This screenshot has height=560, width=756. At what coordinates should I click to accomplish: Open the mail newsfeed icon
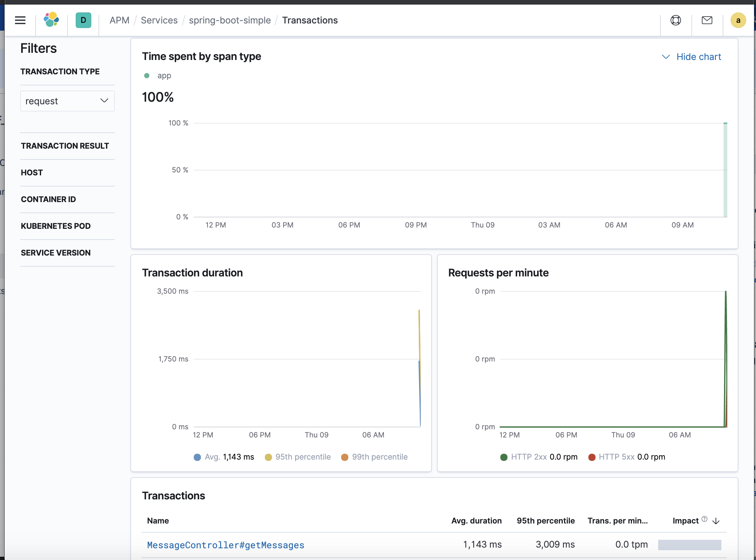707,20
